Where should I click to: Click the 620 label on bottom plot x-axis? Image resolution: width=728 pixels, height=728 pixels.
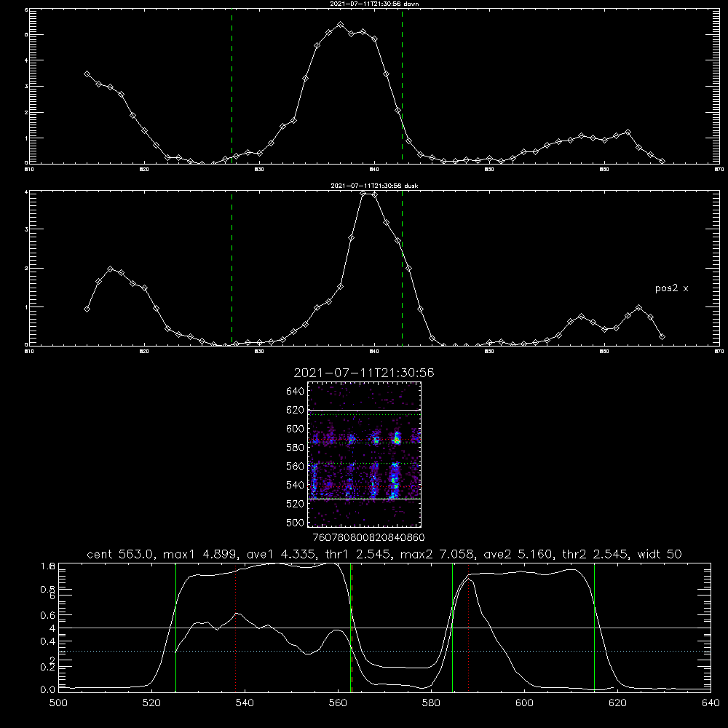pos(618,703)
